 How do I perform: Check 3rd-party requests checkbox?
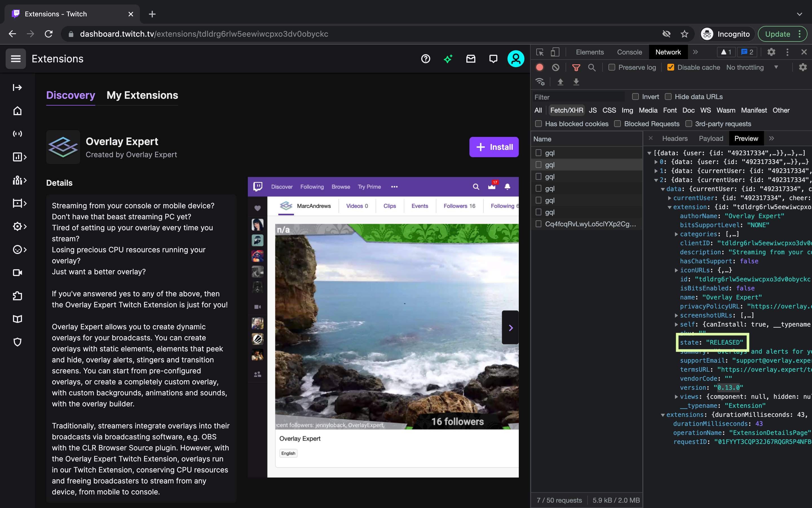[x=689, y=124]
